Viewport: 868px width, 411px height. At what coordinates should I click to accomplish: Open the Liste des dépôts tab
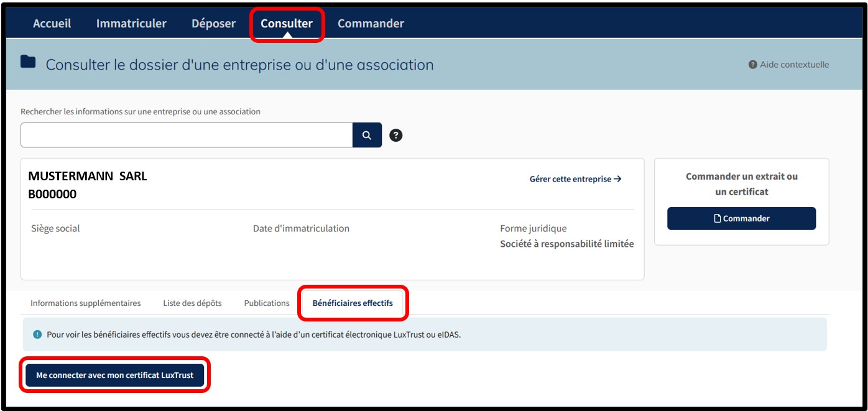(x=192, y=303)
